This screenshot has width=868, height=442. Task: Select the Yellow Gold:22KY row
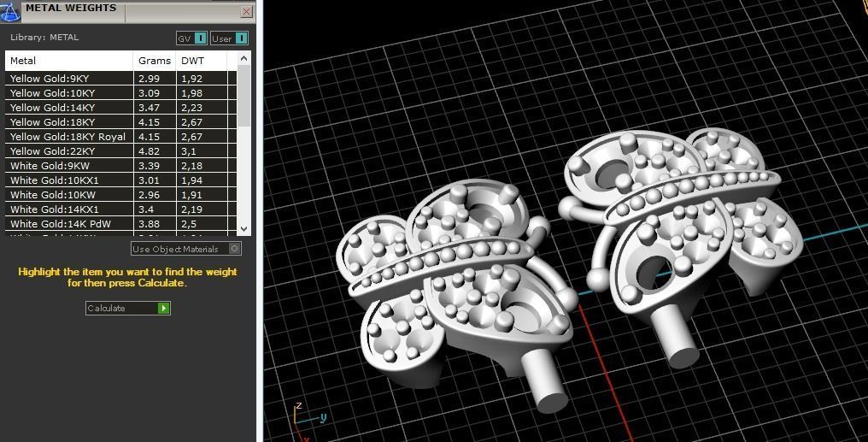coord(120,150)
